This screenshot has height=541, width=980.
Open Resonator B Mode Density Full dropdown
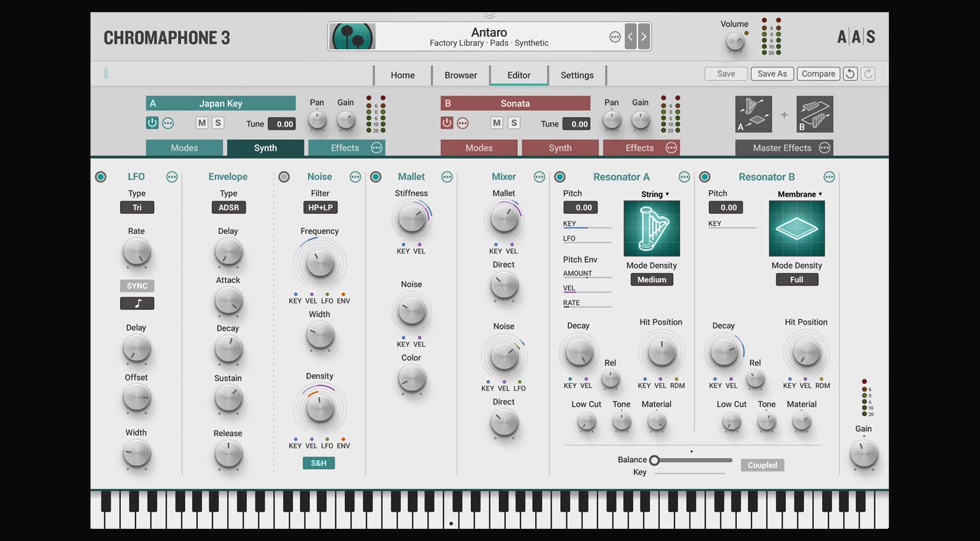click(x=797, y=279)
